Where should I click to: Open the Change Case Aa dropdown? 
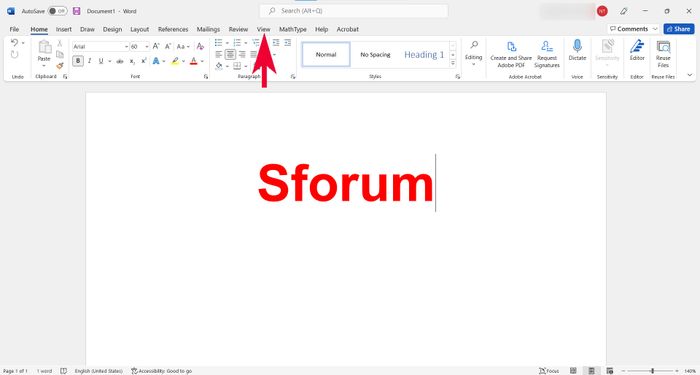183,46
